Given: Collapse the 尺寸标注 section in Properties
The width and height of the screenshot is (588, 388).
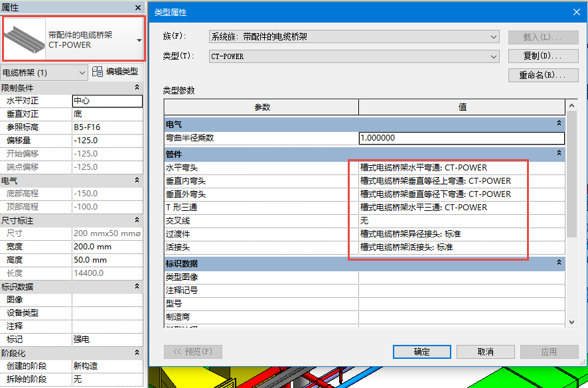Looking at the screenshot, I should [x=137, y=220].
